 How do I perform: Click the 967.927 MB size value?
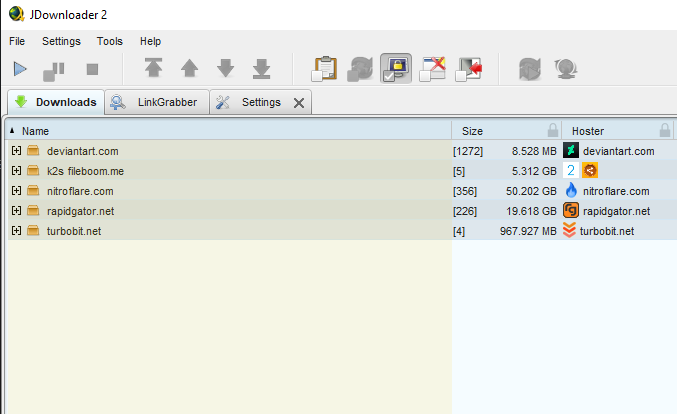tap(528, 231)
